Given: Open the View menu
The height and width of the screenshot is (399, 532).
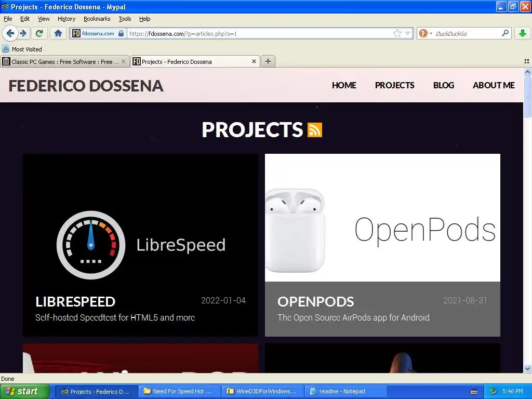Looking at the screenshot, I should [x=44, y=19].
